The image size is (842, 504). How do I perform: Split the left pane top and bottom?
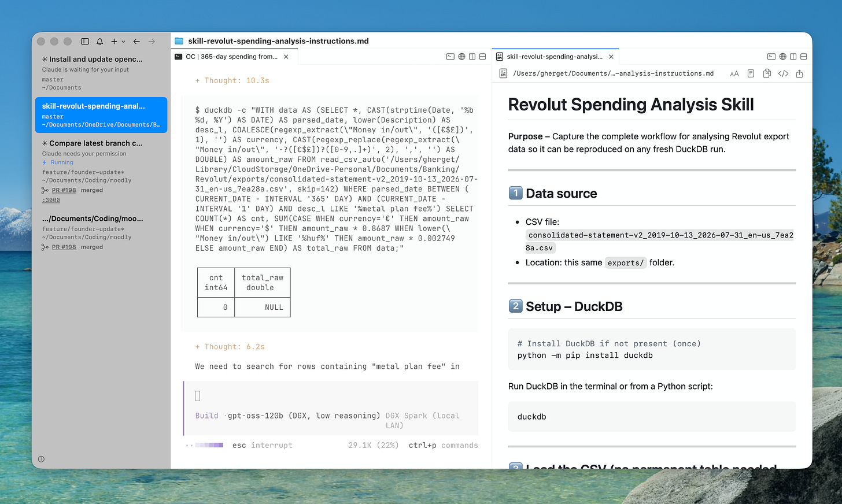(x=482, y=57)
